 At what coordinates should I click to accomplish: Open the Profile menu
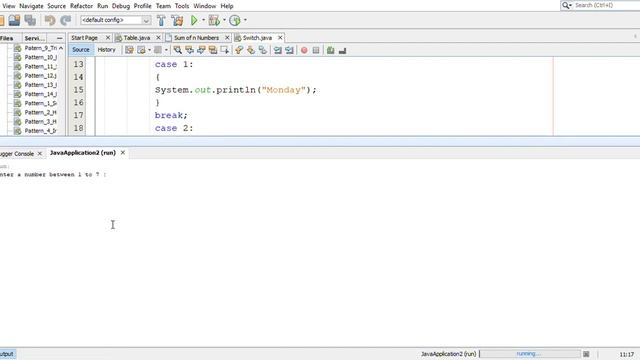[142, 6]
